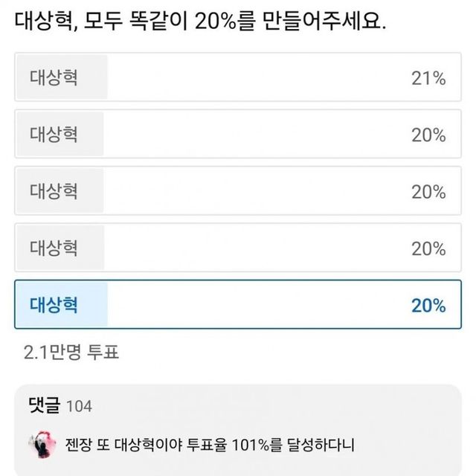Click the 21% percentage label
Image resolution: width=476 pixels, height=476 pixels.
[428, 79]
